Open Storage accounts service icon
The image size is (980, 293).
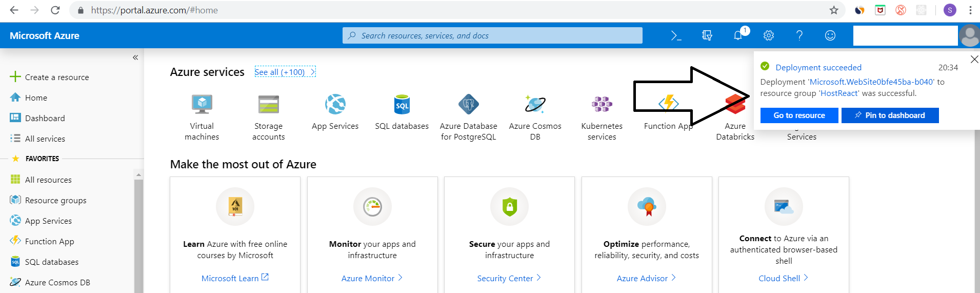pos(268,105)
